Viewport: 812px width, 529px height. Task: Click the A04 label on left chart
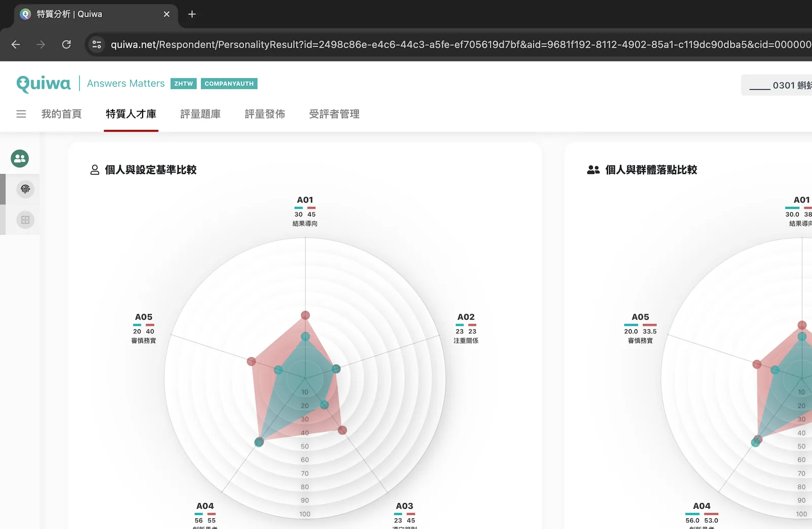(205, 506)
